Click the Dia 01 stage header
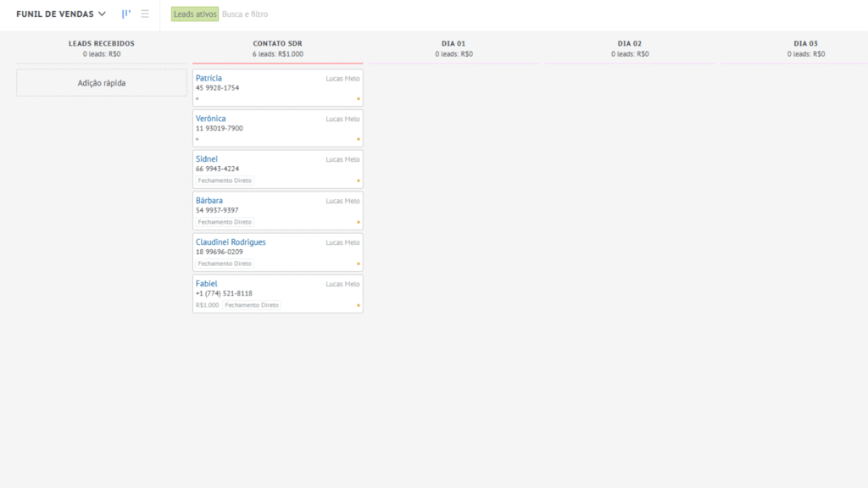868x488 pixels. pos(453,43)
